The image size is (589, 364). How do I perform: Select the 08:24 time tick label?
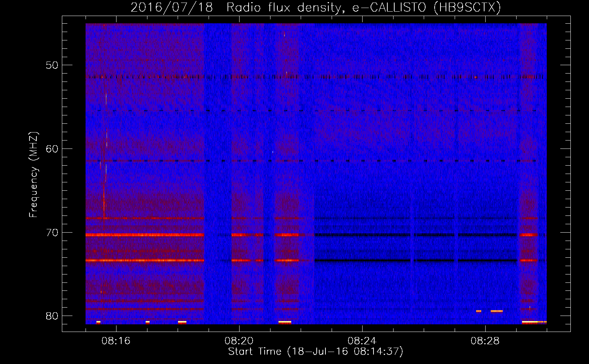[362, 341]
